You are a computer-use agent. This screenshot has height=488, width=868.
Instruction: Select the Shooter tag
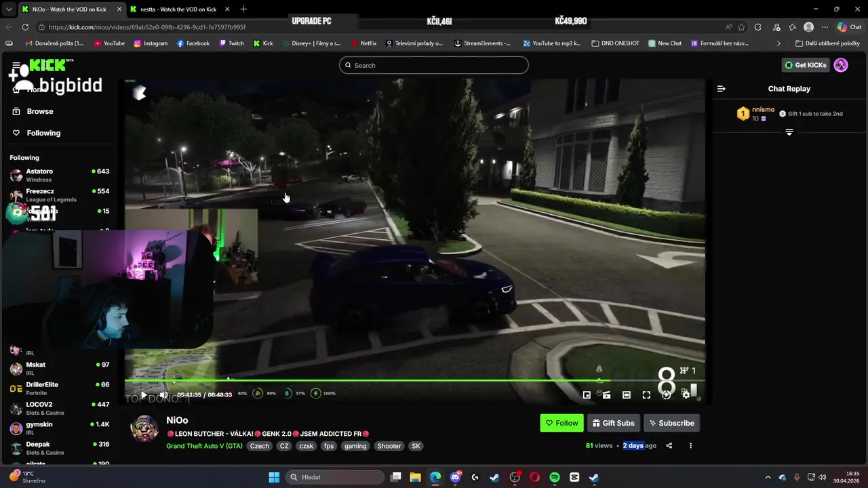(x=389, y=446)
